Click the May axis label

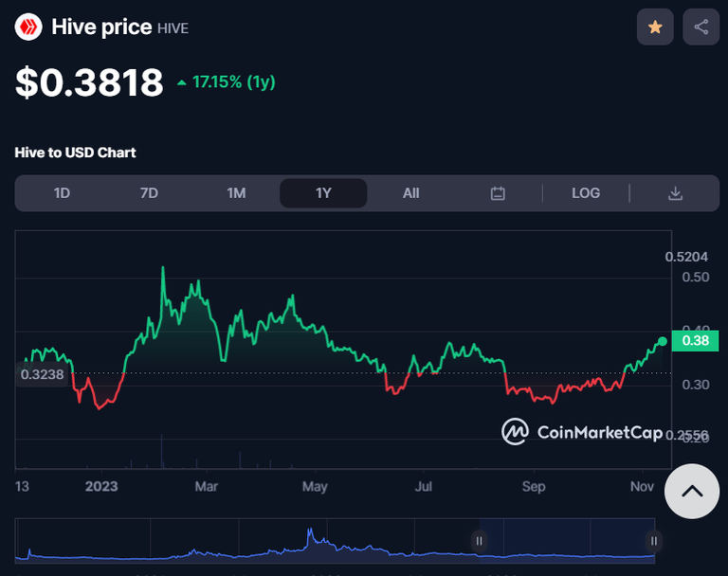pos(315,486)
